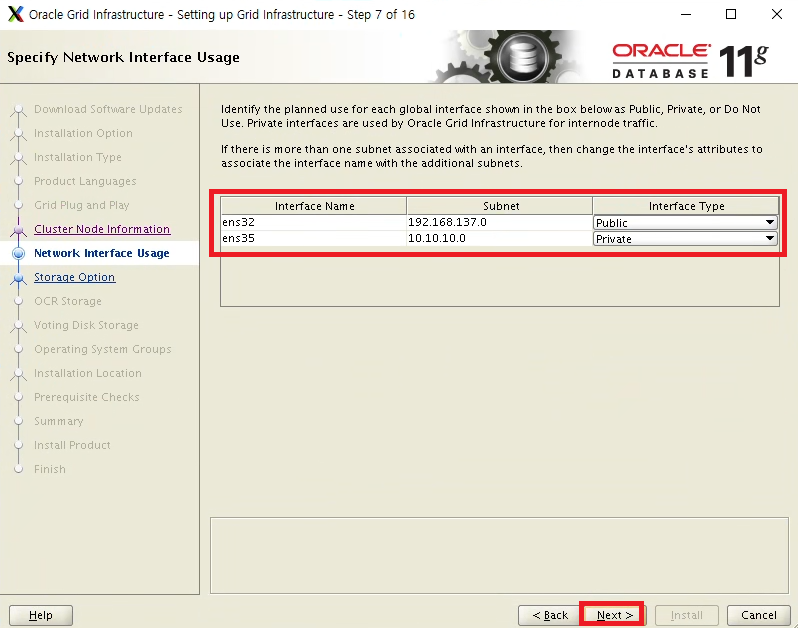
Task: Click the Interface Name column header
Action: (314, 206)
